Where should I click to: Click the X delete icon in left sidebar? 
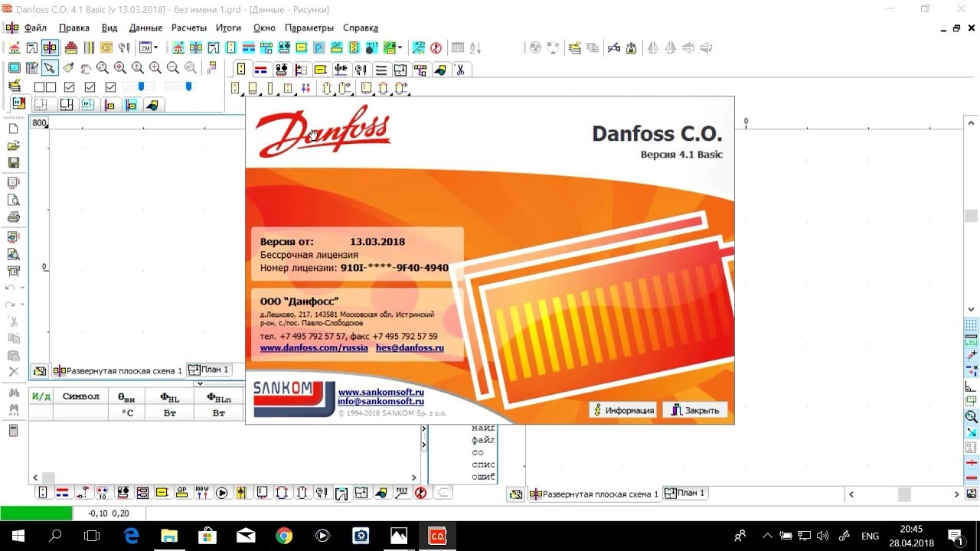13,372
